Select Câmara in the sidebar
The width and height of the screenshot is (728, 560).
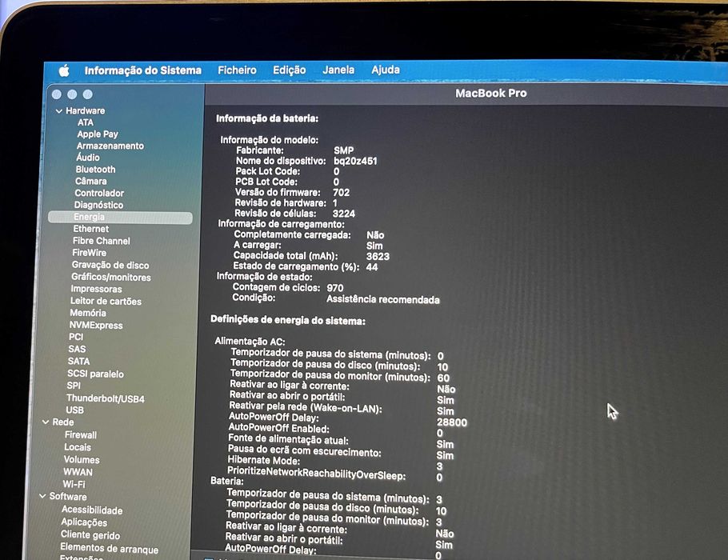[91, 181]
